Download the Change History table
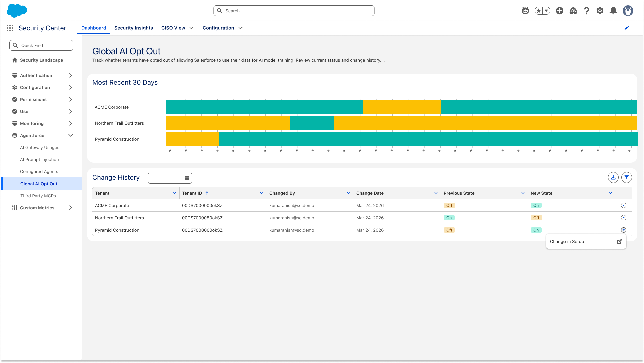Viewport: 644px width, 363px height. (613, 178)
